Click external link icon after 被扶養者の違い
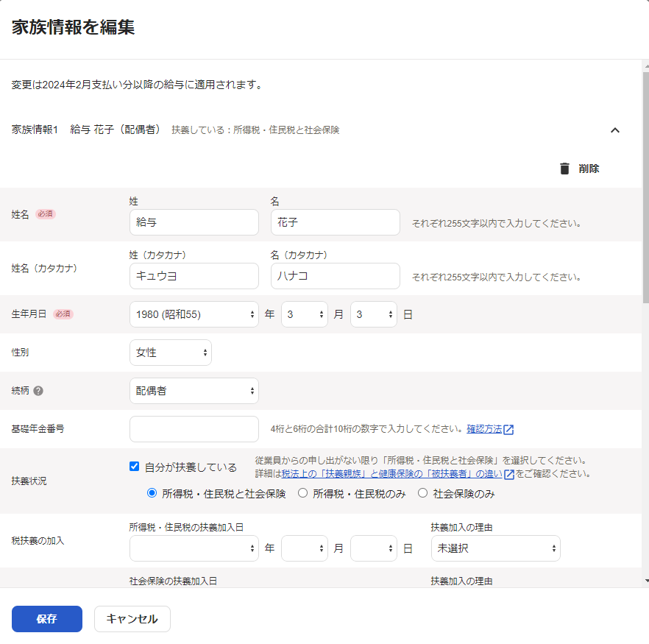Image resolution: width=649 pixels, height=644 pixels. click(509, 474)
